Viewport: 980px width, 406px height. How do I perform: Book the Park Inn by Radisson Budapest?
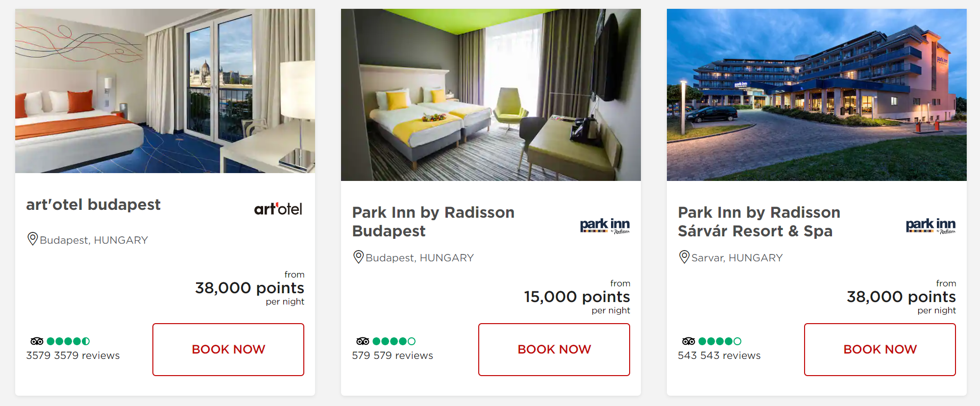pyautogui.click(x=554, y=349)
